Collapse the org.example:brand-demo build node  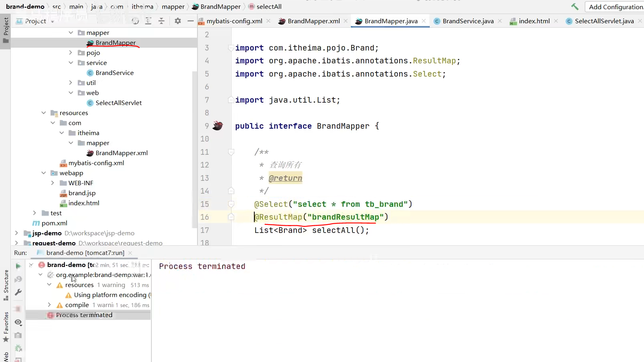(x=40, y=275)
